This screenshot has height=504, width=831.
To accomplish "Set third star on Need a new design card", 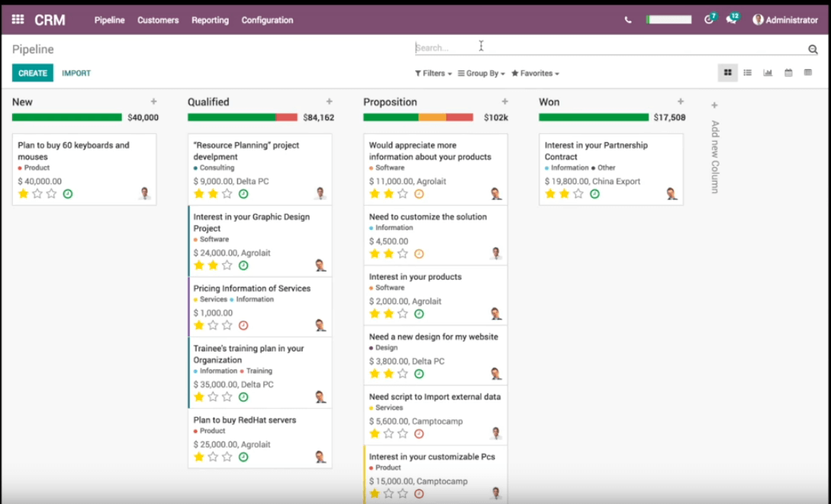I will (403, 374).
